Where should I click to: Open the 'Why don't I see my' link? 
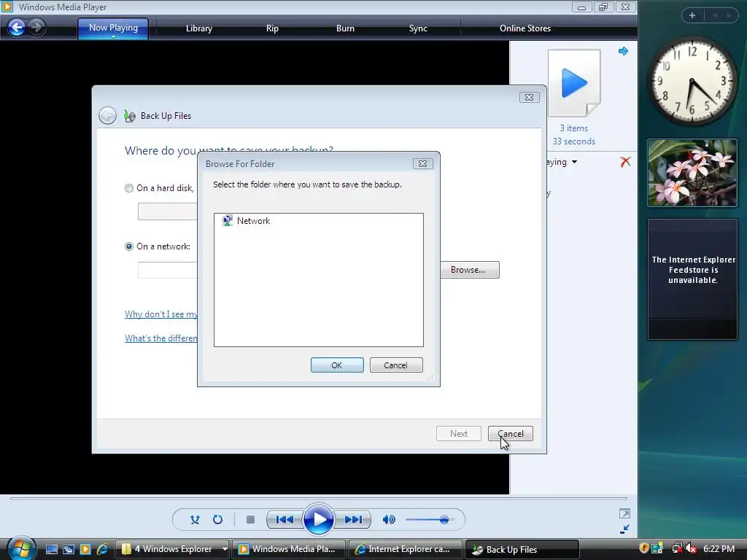coord(161,314)
